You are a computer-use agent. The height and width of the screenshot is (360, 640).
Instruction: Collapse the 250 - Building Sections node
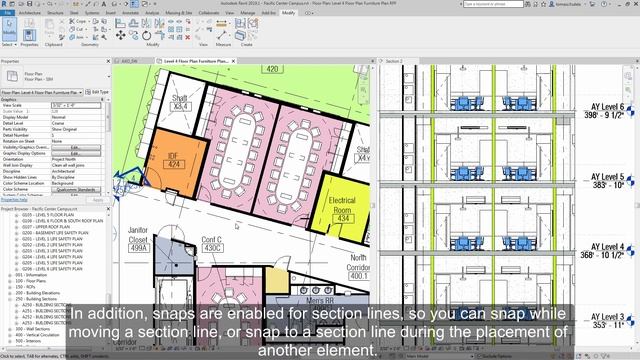[10, 299]
